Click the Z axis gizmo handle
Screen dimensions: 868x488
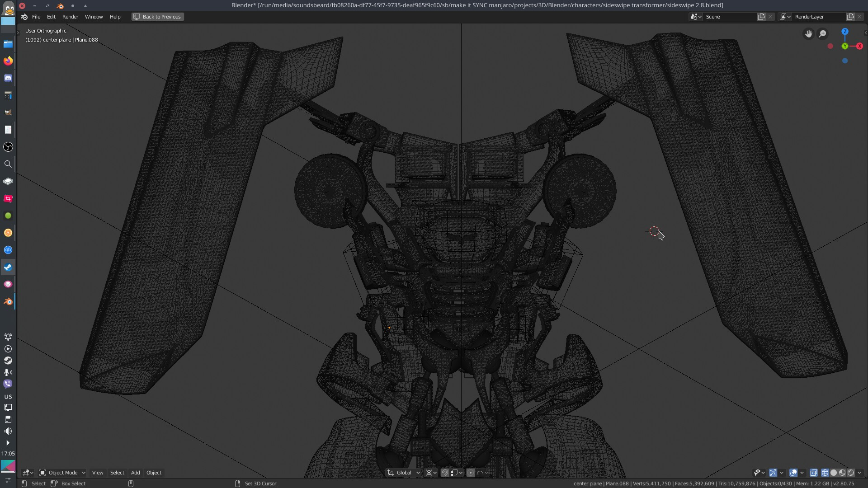pos(845,32)
